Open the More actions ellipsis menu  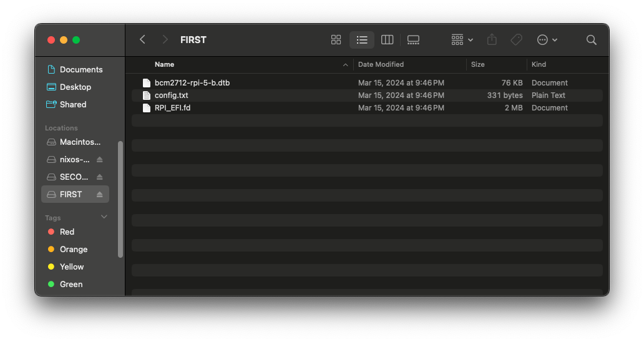(x=547, y=40)
